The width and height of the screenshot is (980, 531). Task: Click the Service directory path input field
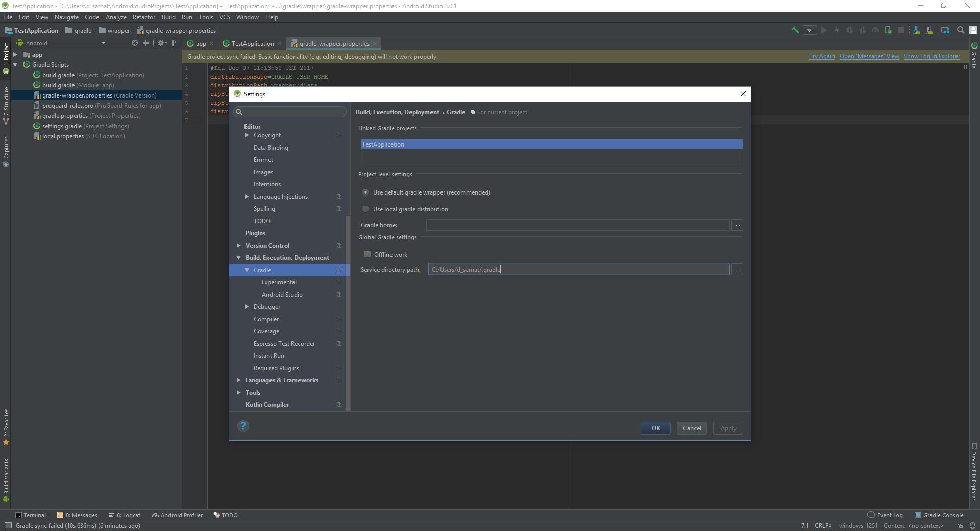[579, 270]
